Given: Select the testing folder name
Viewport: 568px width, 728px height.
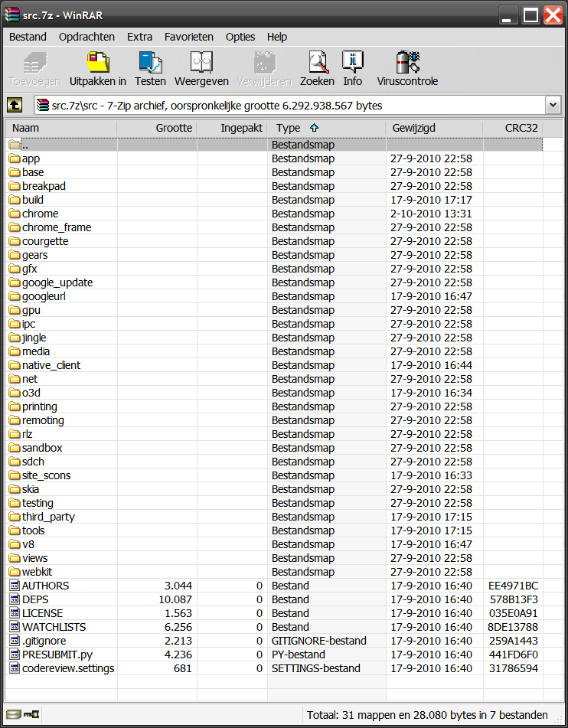Looking at the screenshot, I should pyautogui.click(x=38, y=503).
